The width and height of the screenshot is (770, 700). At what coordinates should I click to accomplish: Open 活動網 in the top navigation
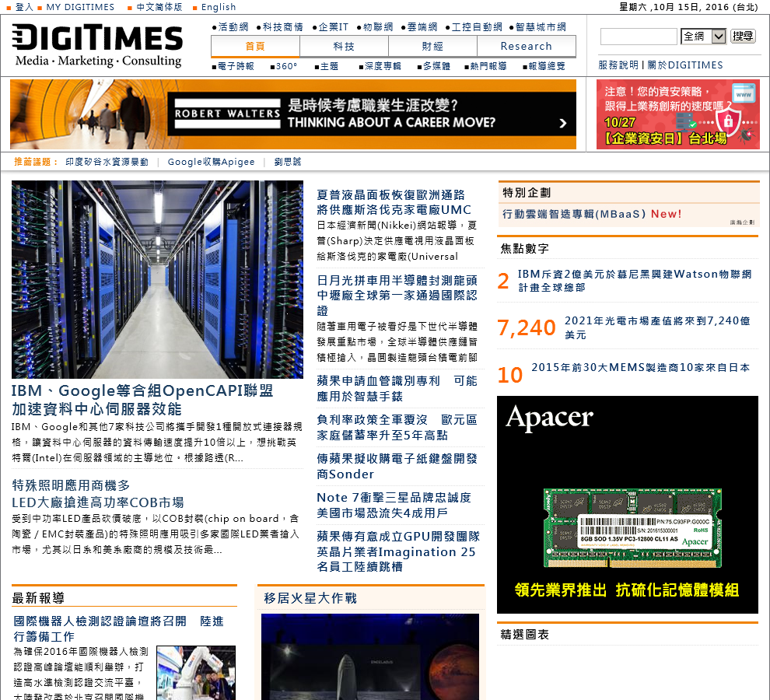[x=233, y=27]
